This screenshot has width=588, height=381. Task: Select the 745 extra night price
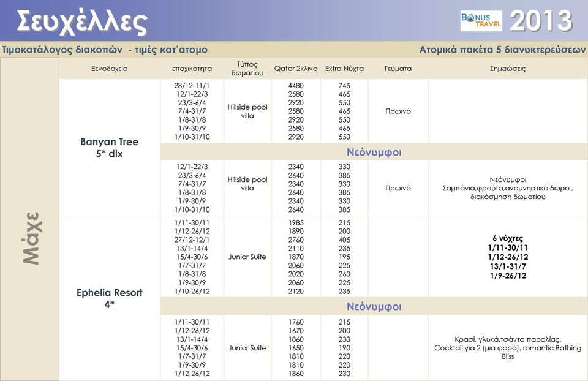344,86
